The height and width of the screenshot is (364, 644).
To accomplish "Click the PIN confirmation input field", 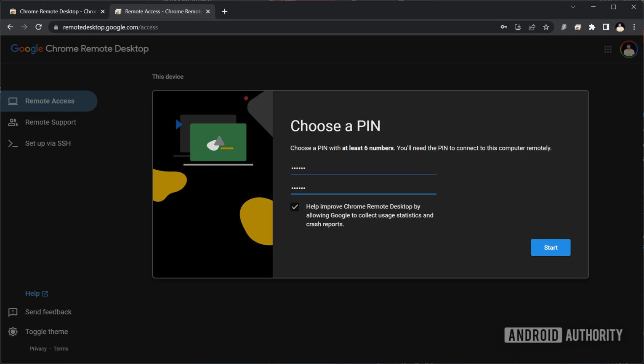I will (x=363, y=188).
